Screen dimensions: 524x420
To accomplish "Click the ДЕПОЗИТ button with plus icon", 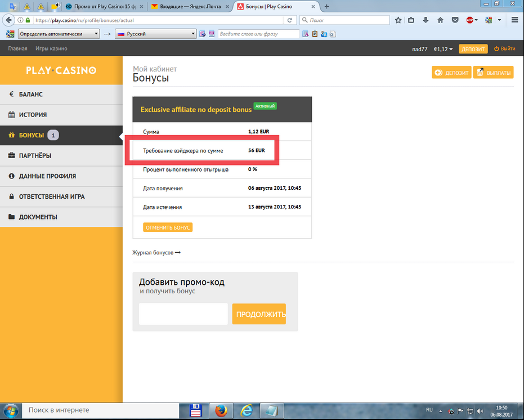I will point(451,73).
